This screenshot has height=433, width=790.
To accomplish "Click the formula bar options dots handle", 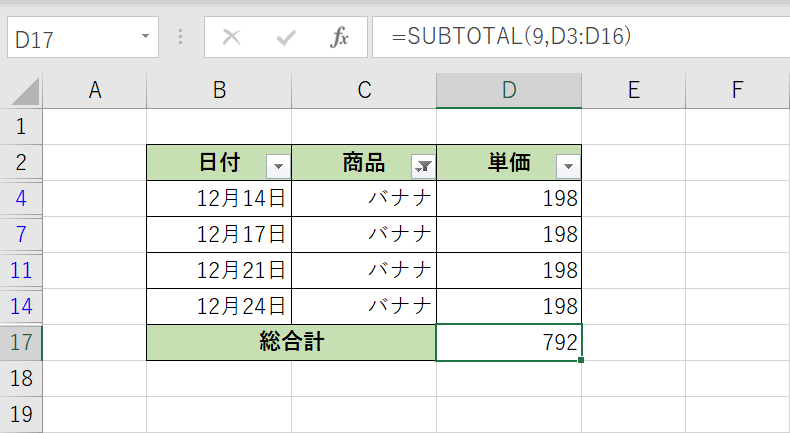I will pos(180,37).
